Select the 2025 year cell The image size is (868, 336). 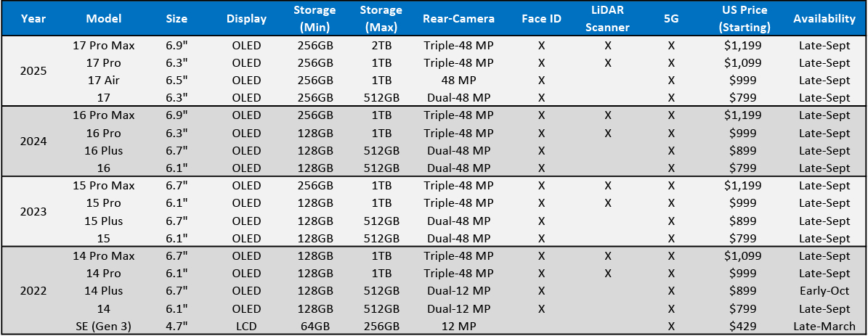pos(34,72)
